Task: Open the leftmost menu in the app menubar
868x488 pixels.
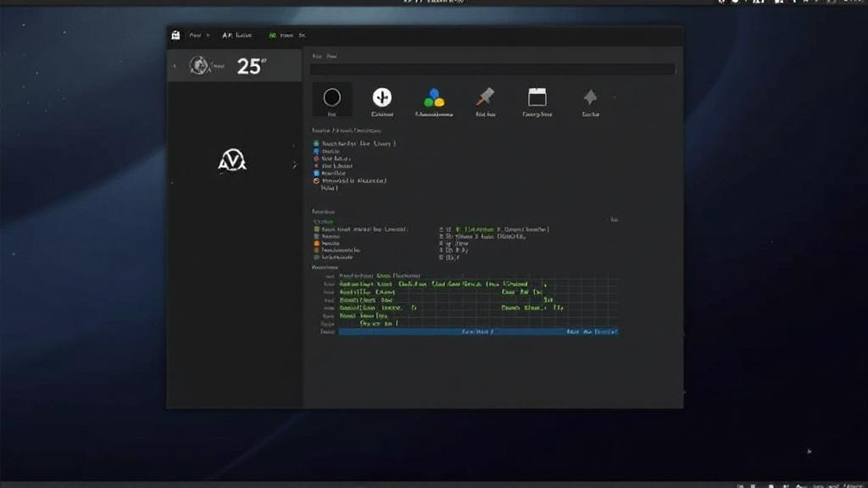Action: (199, 36)
